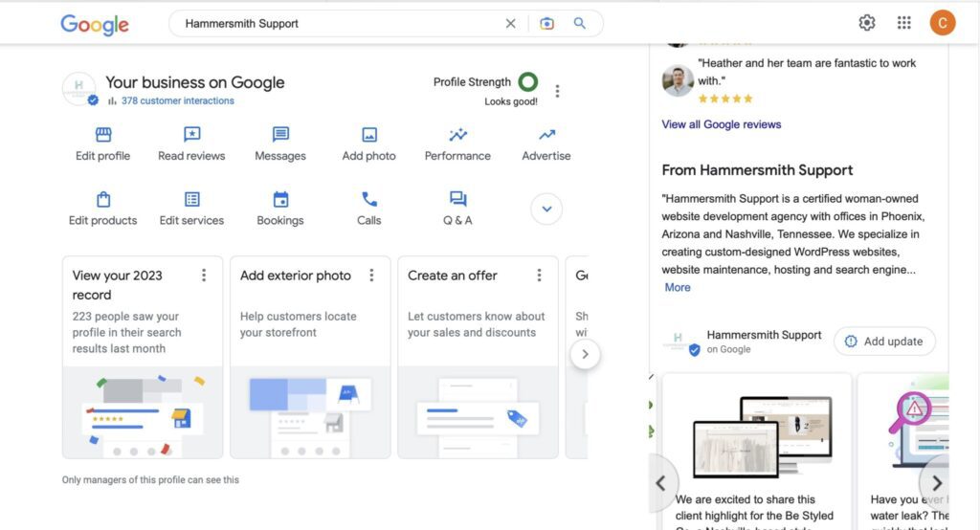Open 378 customer interactions link
The width and height of the screenshot is (980, 530).
point(177,100)
